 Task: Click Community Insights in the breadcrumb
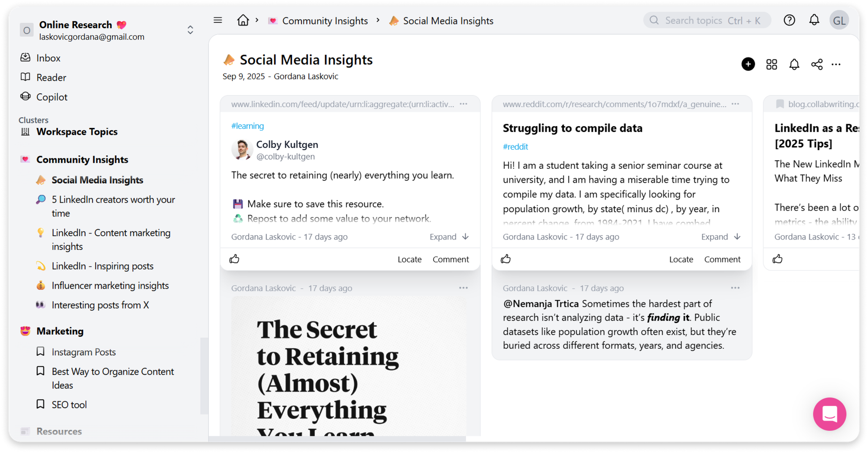click(325, 21)
